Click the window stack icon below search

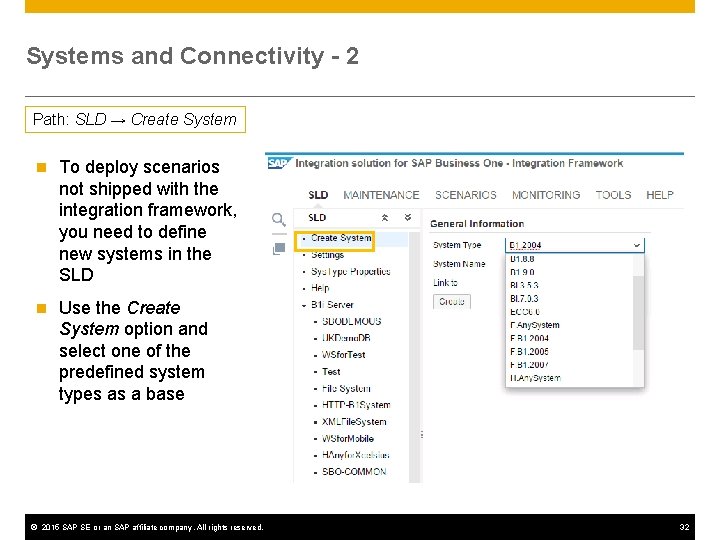point(279,249)
